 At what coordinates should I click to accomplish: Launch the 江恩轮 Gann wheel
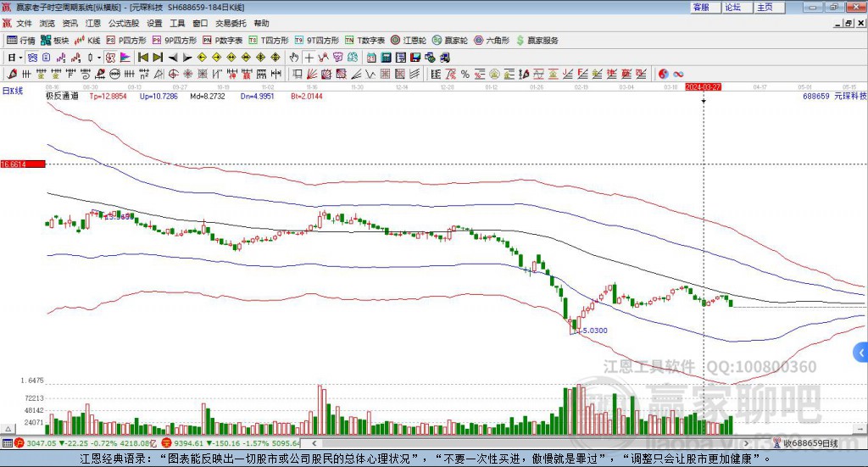tap(409, 41)
